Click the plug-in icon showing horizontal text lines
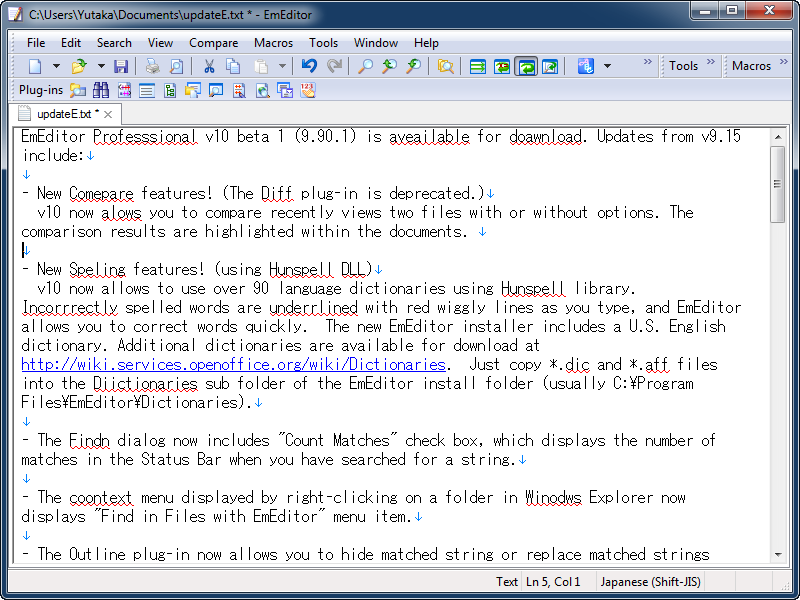 point(147,91)
